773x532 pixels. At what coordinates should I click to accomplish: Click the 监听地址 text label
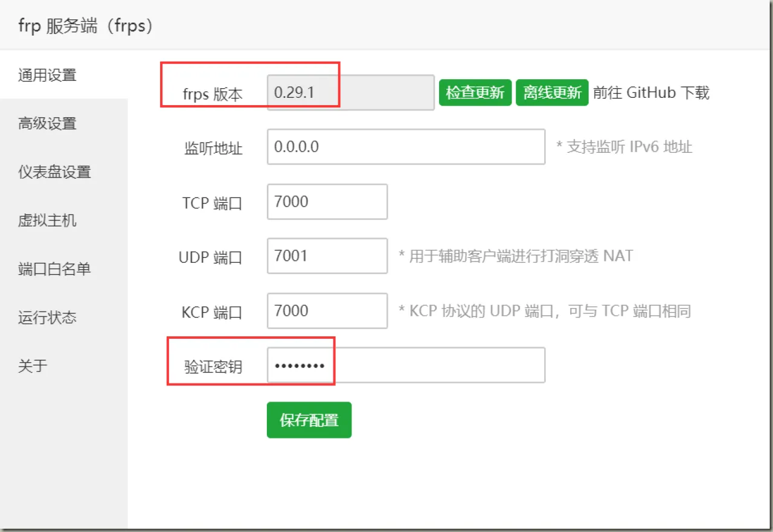click(213, 148)
